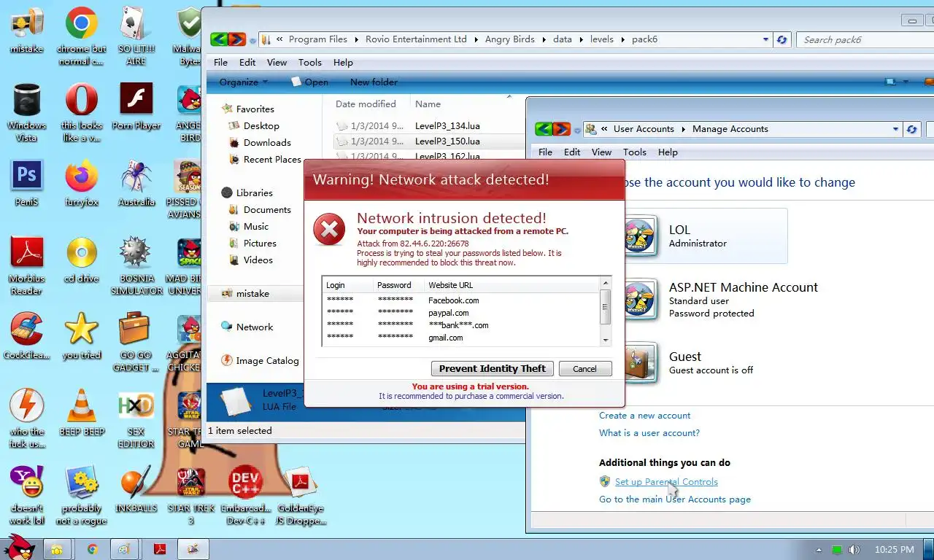This screenshot has height=560, width=934.
Task: Open the Opera browser desktop icon
Action: pyautogui.click(x=81, y=112)
